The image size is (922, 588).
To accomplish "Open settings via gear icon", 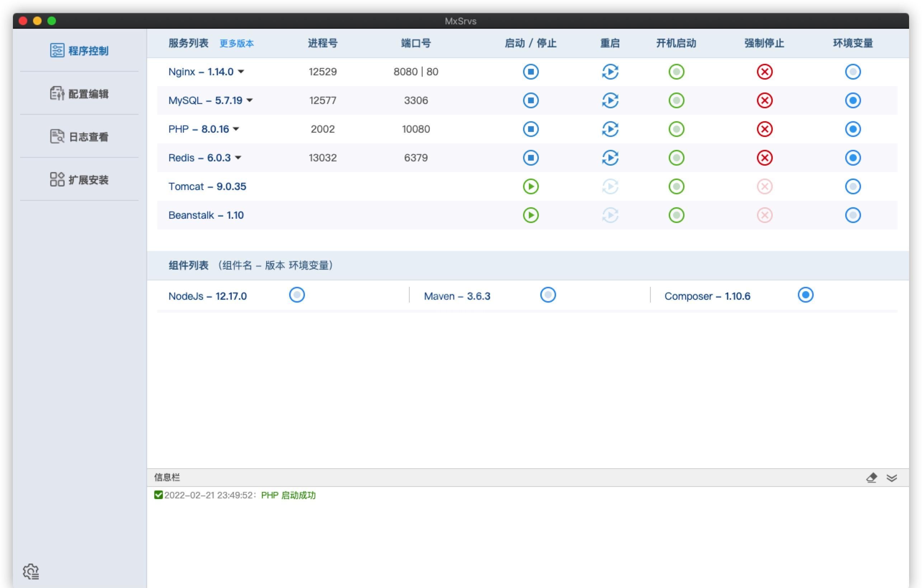I will click(31, 572).
